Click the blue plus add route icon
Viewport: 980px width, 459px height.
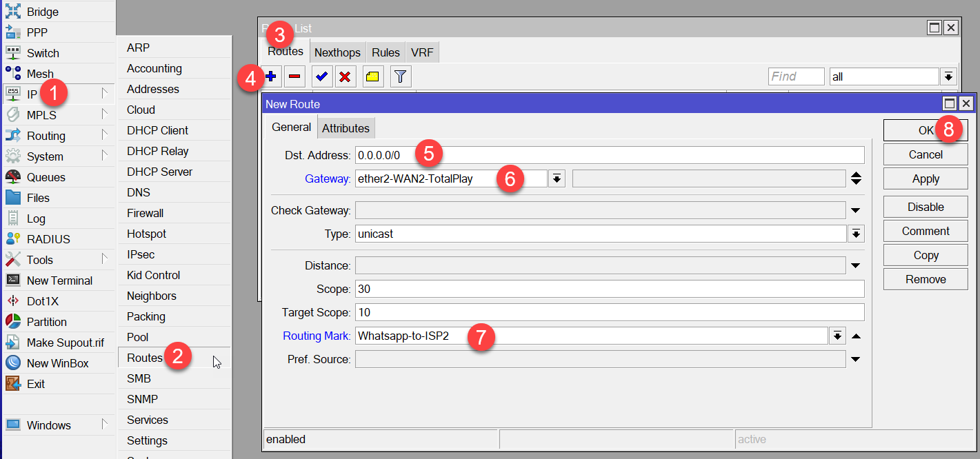pos(272,76)
